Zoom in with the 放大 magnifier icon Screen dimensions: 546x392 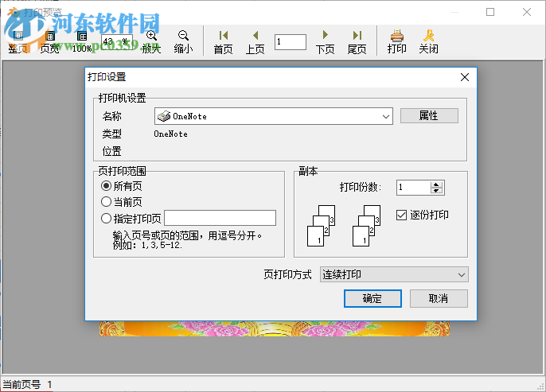coord(151,36)
